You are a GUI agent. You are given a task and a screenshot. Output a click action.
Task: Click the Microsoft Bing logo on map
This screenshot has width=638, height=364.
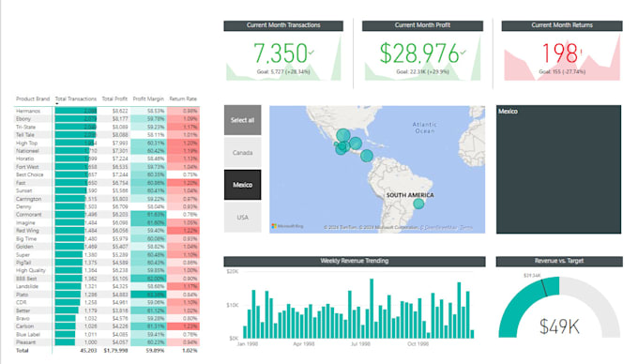point(287,226)
